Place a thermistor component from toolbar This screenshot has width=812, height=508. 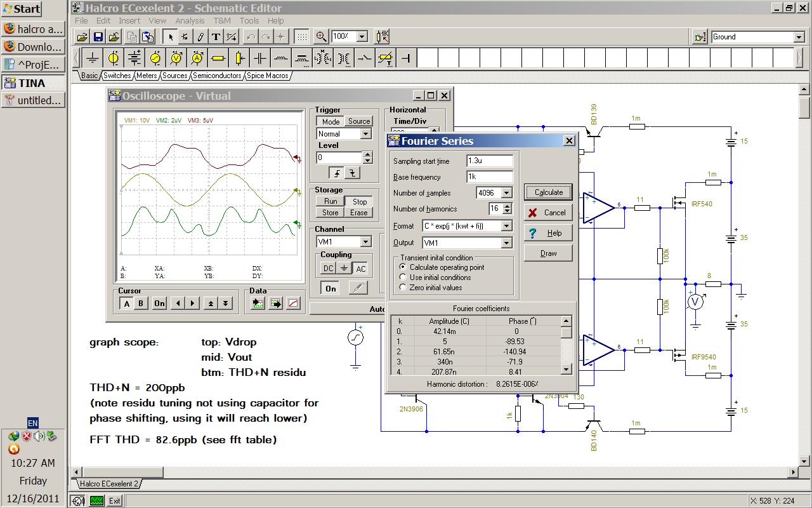click(386, 58)
